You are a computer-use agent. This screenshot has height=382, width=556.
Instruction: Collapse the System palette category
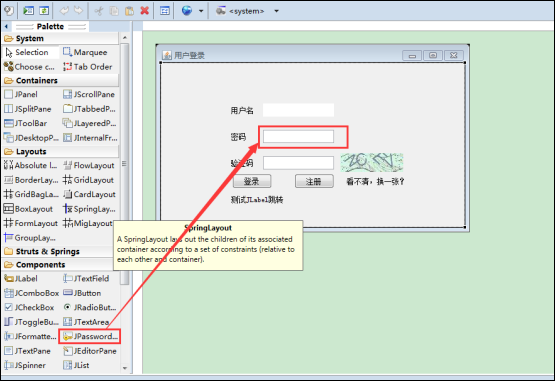tap(60, 38)
